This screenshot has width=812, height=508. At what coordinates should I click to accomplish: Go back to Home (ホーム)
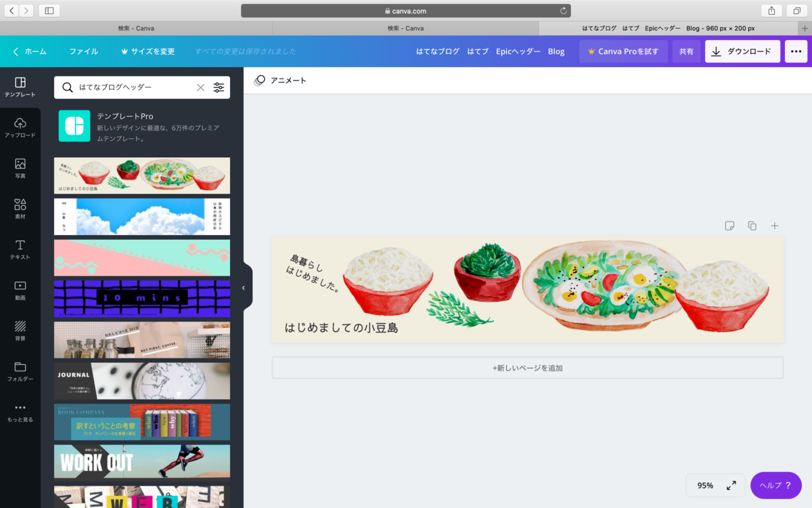click(29, 51)
